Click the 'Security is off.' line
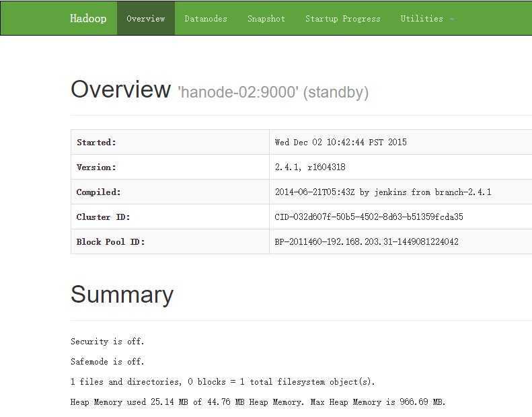 (x=107, y=342)
